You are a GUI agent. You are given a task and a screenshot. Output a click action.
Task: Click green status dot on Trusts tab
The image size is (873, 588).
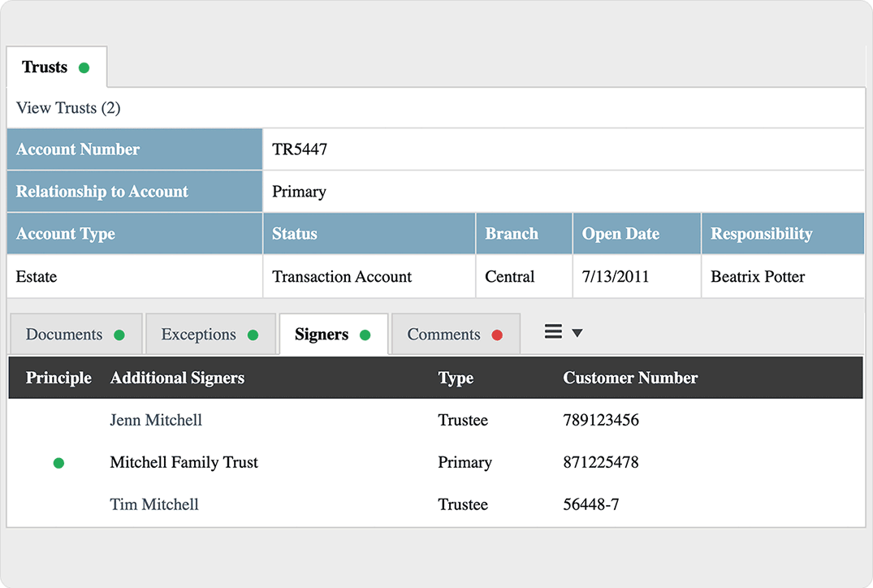click(x=84, y=67)
